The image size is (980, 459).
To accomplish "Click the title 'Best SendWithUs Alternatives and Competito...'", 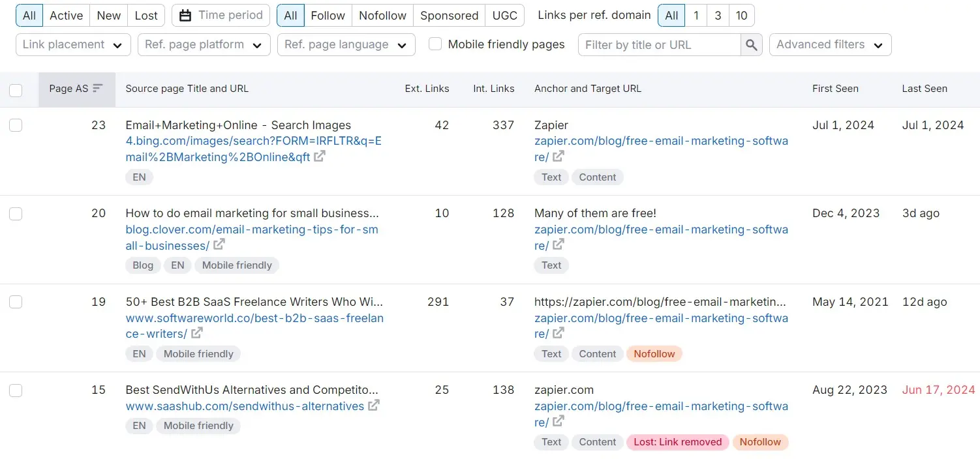I will click(x=252, y=390).
